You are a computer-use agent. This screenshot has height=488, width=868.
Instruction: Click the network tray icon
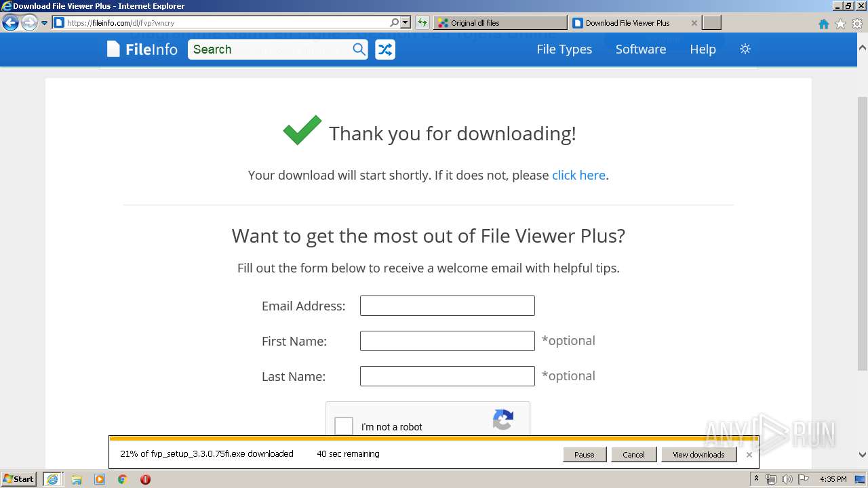tap(771, 479)
